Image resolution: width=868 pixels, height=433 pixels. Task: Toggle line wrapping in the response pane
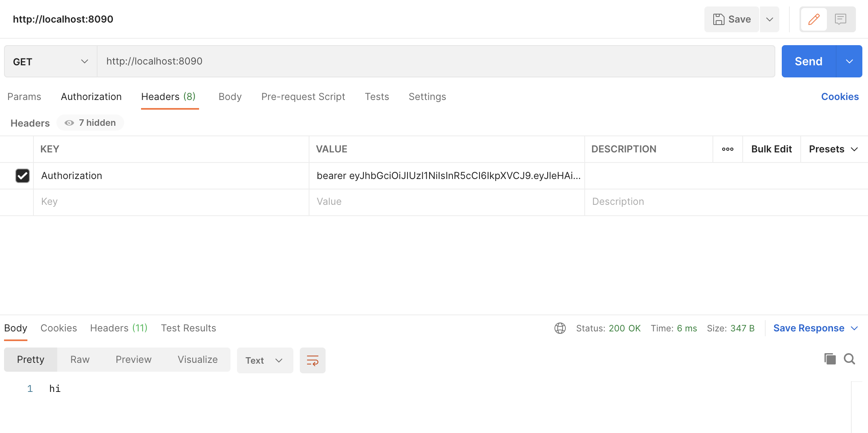pyautogui.click(x=312, y=360)
